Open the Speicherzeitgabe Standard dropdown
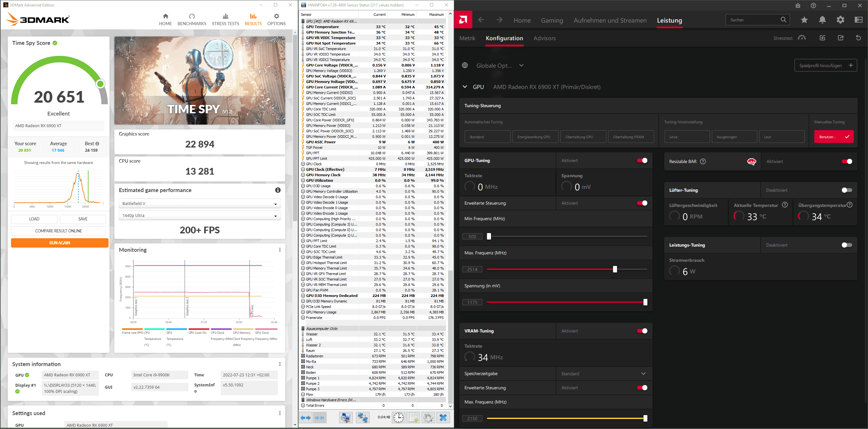Screen dimensions: 868x429 pyautogui.click(x=604, y=373)
